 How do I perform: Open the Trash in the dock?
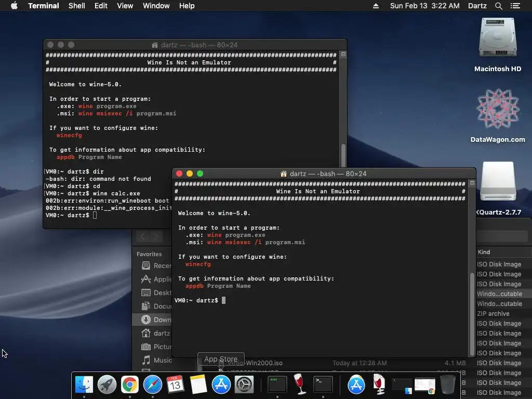click(x=447, y=384)
